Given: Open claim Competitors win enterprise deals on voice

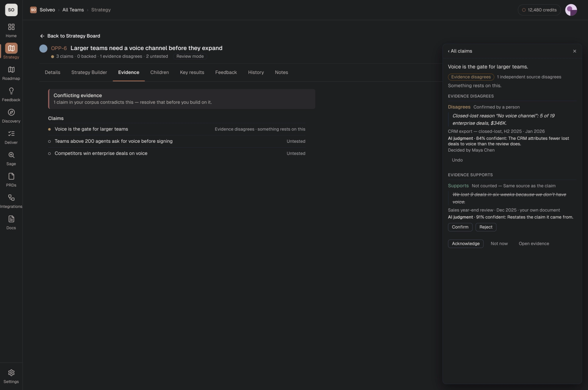Looking at the screenshot, I should (177, 153).
